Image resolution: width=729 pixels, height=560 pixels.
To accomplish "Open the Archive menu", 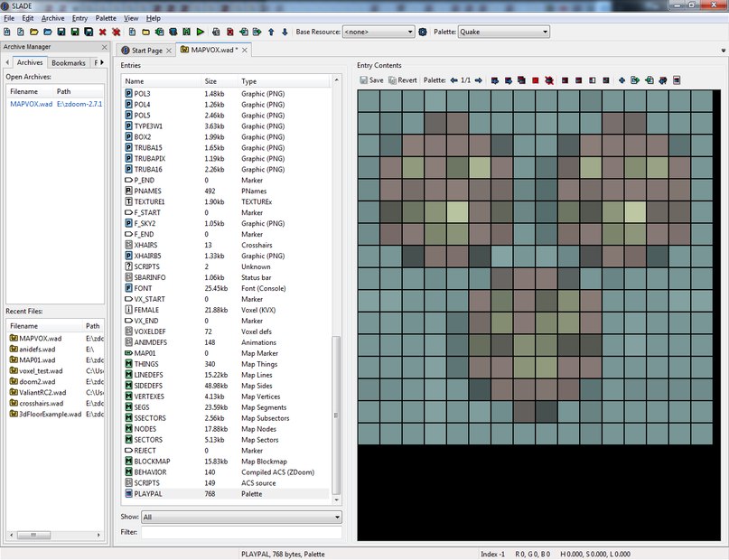I will (52, 18).
